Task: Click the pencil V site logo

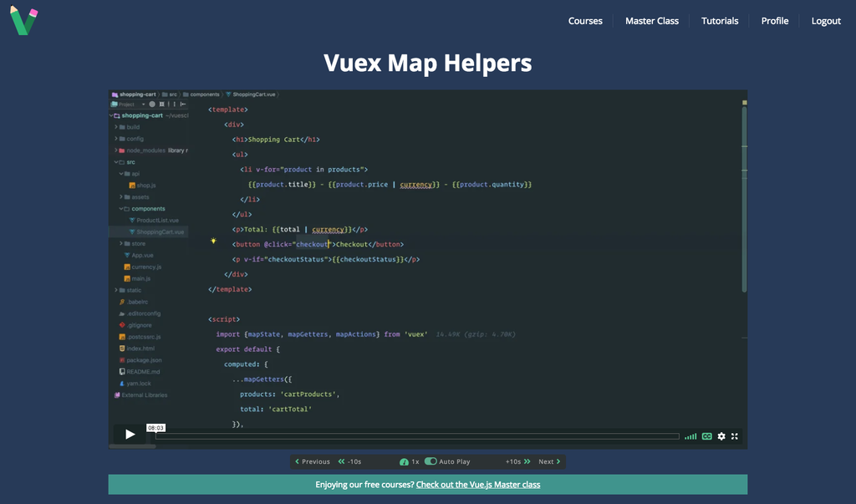Action: pyautogui.click(x=23, y=20)
